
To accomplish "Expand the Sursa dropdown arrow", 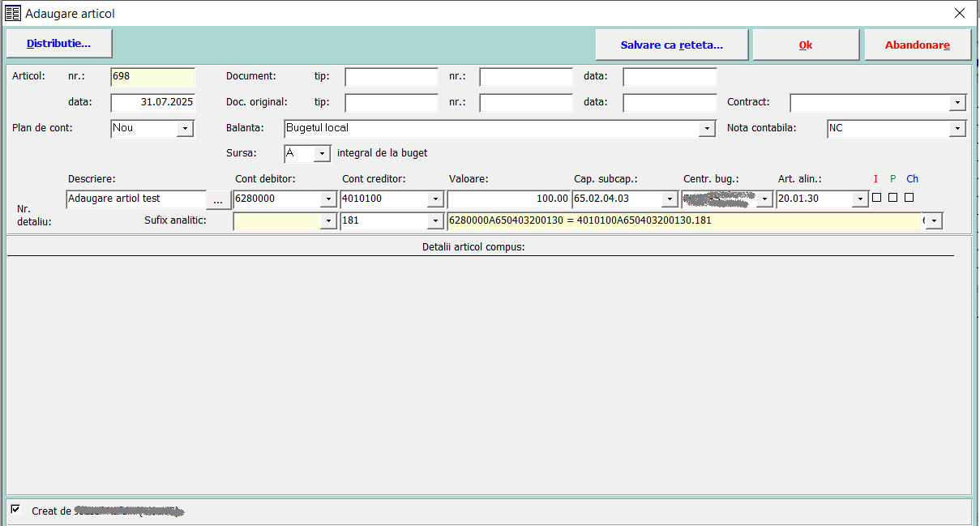I will tap(323, 153).
